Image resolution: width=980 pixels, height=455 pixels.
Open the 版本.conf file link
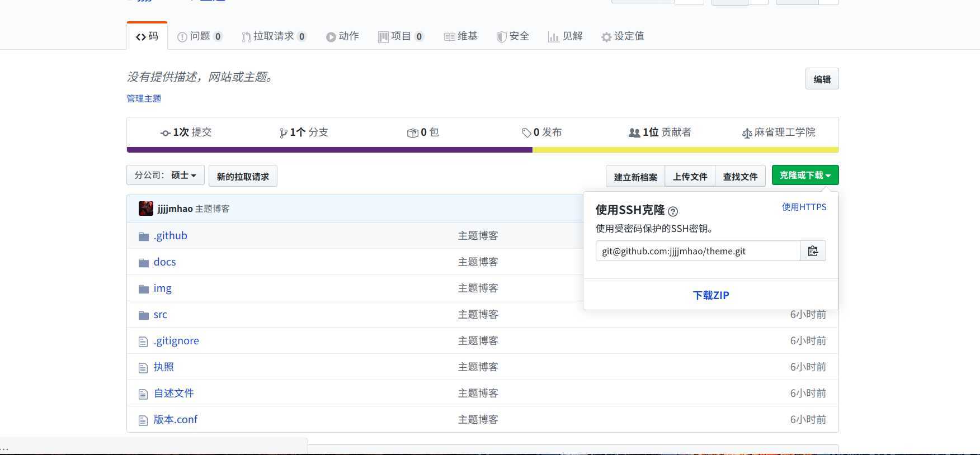(x=176, y=420)
